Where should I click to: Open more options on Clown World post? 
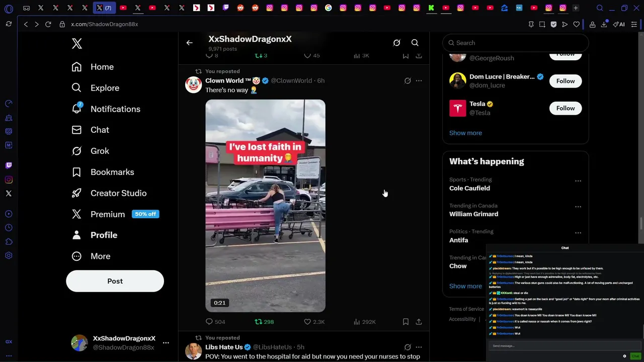(x=419, y=80)
